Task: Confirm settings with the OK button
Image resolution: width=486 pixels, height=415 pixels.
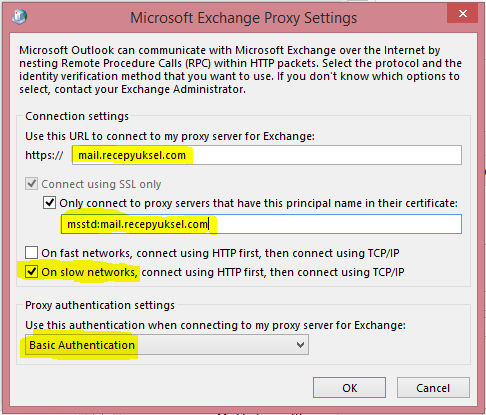Action: [x=349, y=388]
